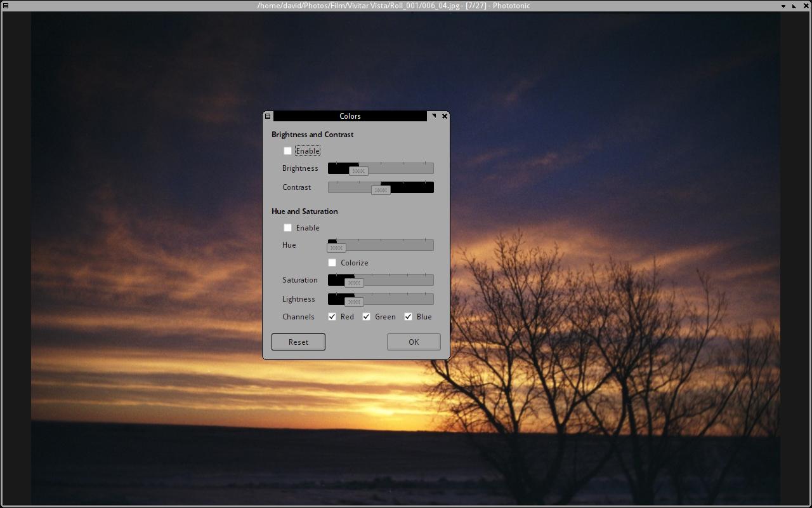Click the 'Brightness and Contrast' heading
This screenshot has height=508, width=812.
(312, 135)
